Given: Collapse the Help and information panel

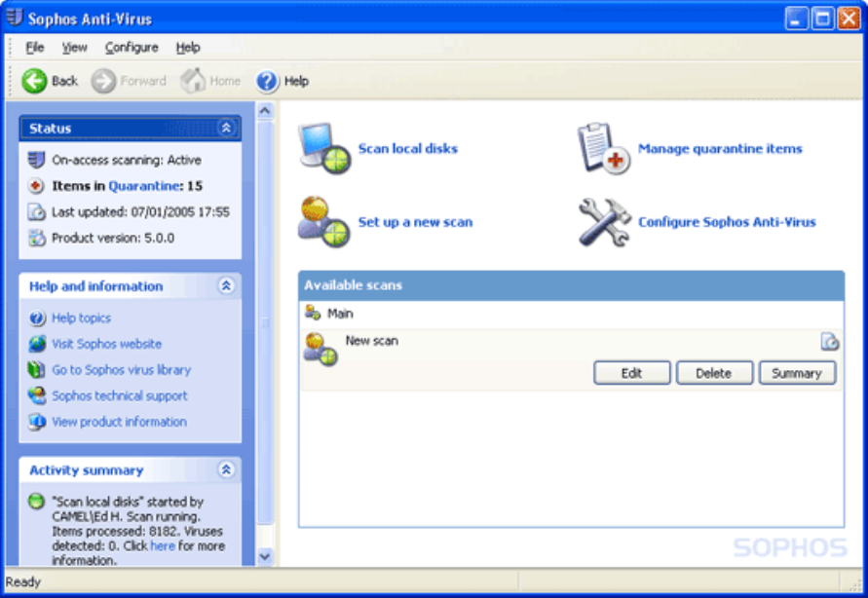Looking at the screenshot, I should point(226,285).
